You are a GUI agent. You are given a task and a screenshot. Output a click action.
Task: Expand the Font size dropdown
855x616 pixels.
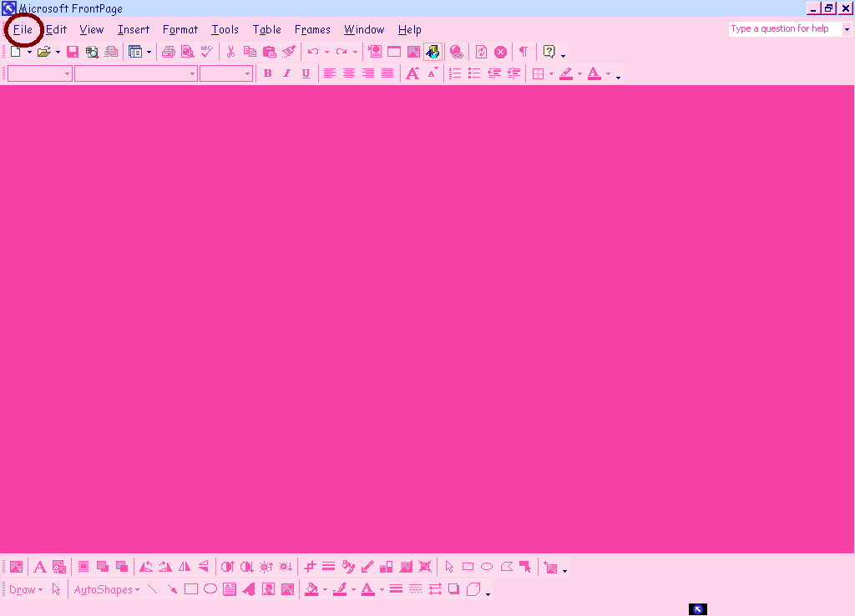(247, 73)
